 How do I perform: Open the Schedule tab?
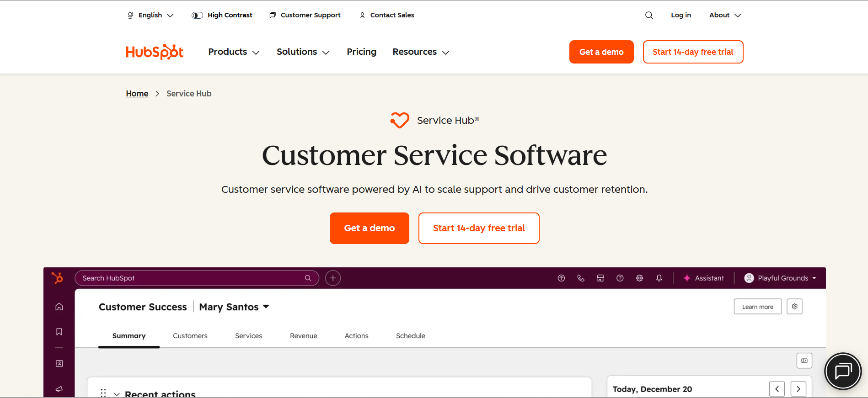411,336
